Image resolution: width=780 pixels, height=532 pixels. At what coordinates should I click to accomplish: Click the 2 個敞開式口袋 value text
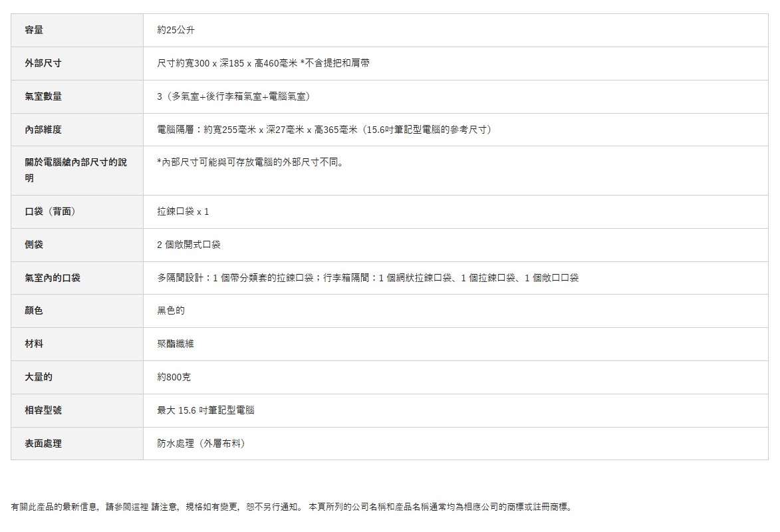click(189, 245)
